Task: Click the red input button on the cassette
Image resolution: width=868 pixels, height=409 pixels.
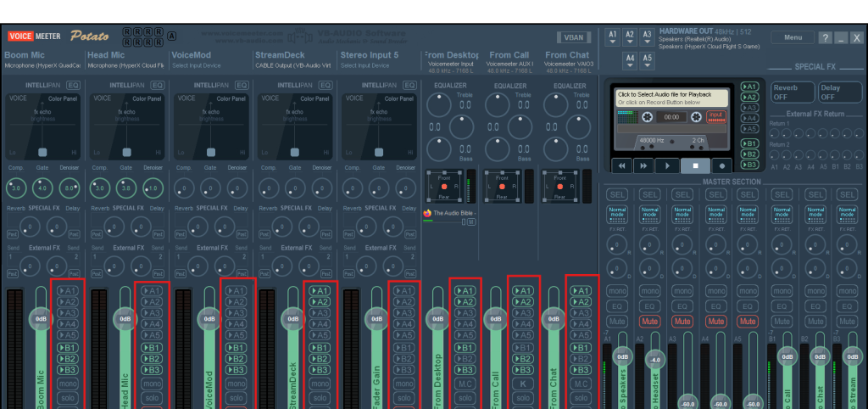Action: (715, 117)
